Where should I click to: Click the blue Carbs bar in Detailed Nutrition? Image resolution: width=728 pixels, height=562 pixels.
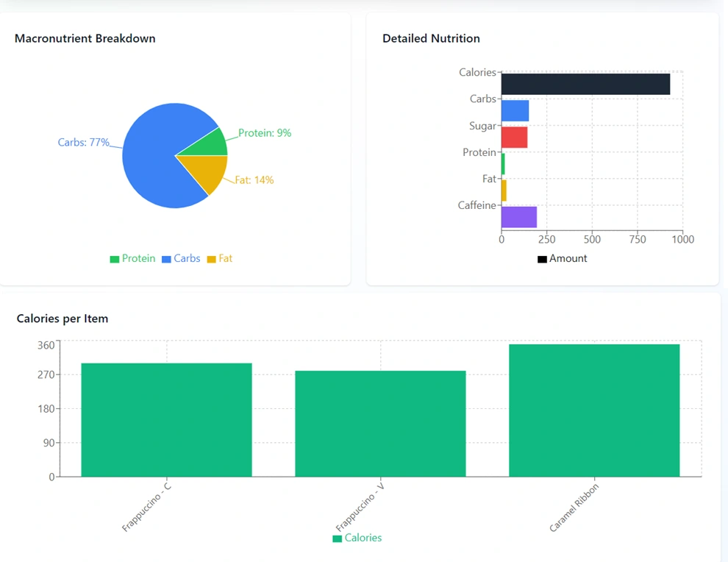(x=515, y=110)
